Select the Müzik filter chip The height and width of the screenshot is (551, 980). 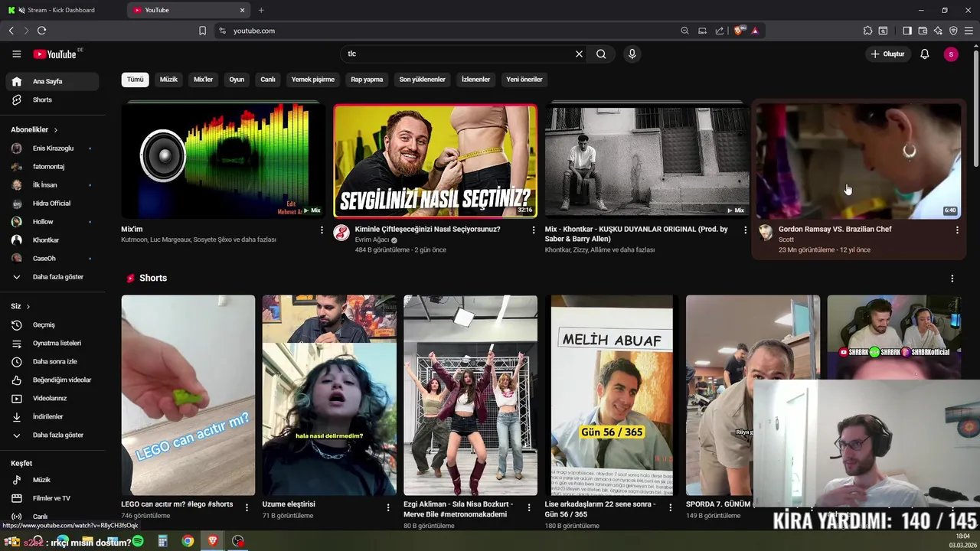[168, 80]
